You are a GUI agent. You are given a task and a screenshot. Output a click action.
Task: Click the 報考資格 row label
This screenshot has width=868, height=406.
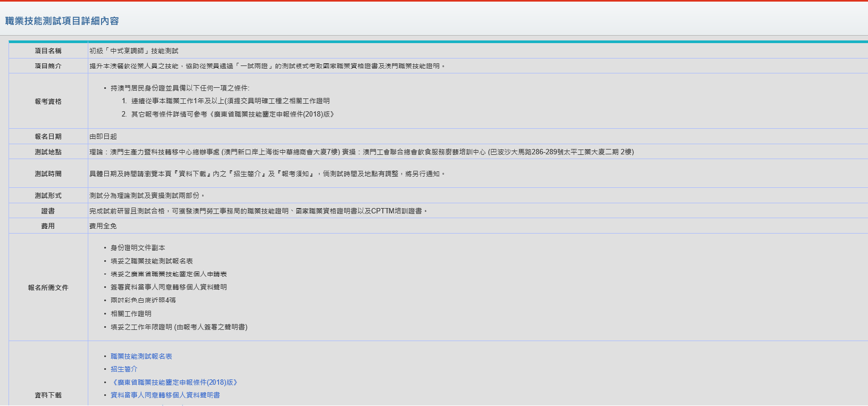tap(48, 102)
